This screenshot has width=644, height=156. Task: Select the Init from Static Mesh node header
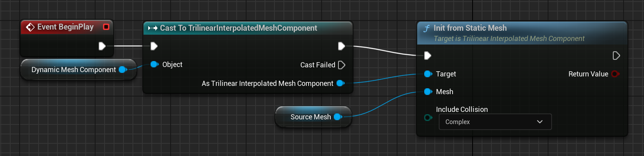coord(522,33)
